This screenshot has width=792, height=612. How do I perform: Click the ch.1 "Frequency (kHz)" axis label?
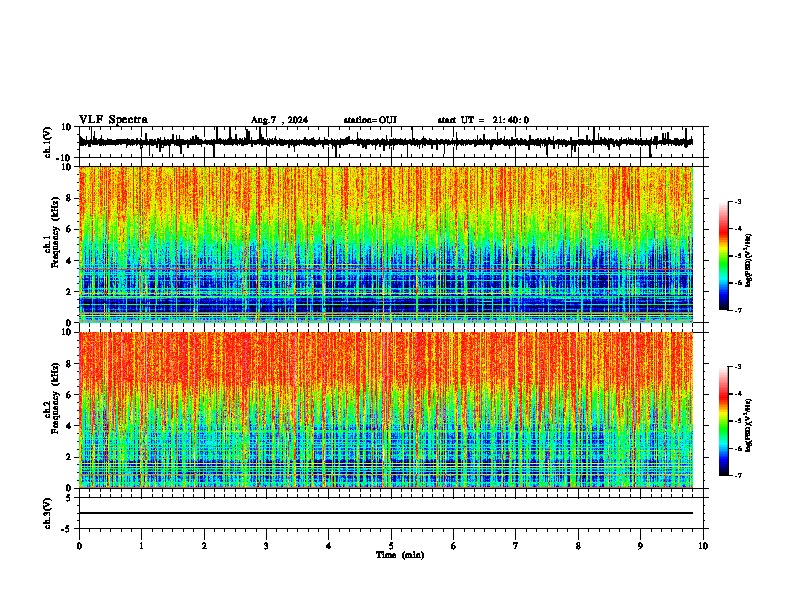pyautogui.click(x=56, y=233)
